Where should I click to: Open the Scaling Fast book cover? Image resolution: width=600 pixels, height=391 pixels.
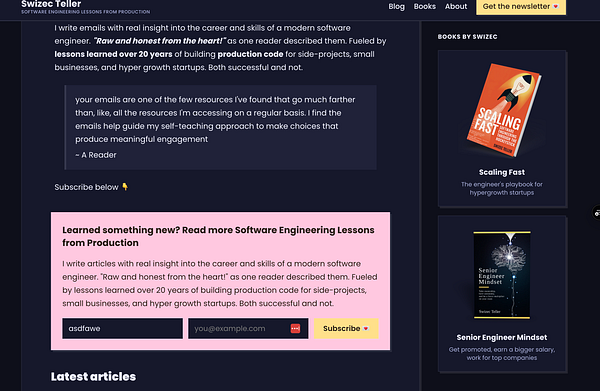coord(503,110)
